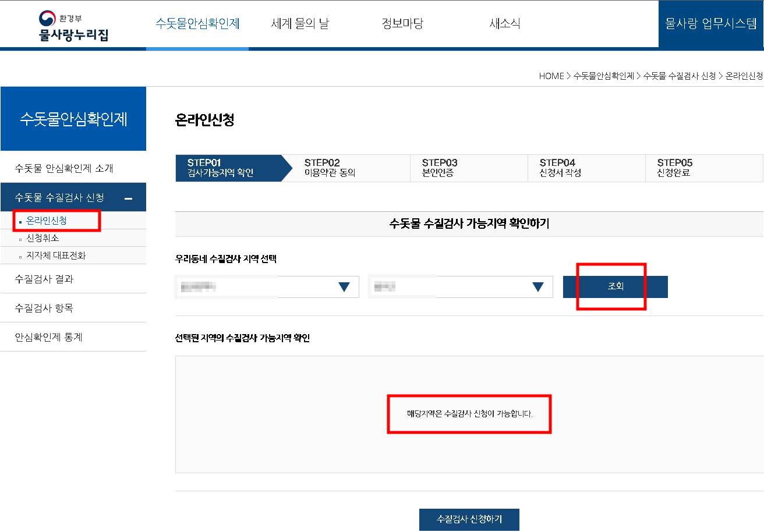764x532 pixels.
Task: Collapse the 수돗물 수질검사 신청 sidebar section
Action: (x=73, y=197)
